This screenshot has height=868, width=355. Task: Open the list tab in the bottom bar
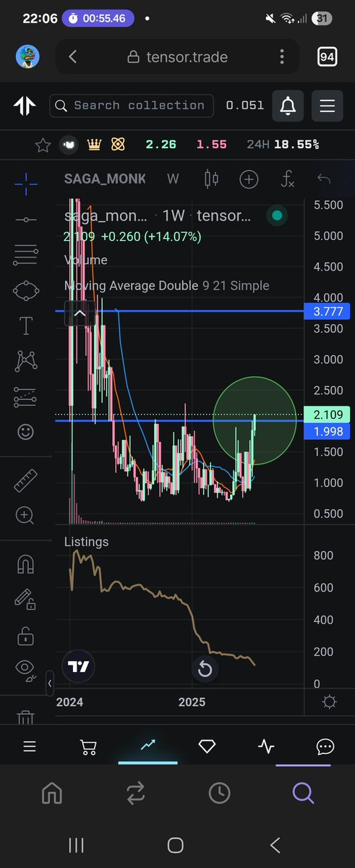point(29,746)
